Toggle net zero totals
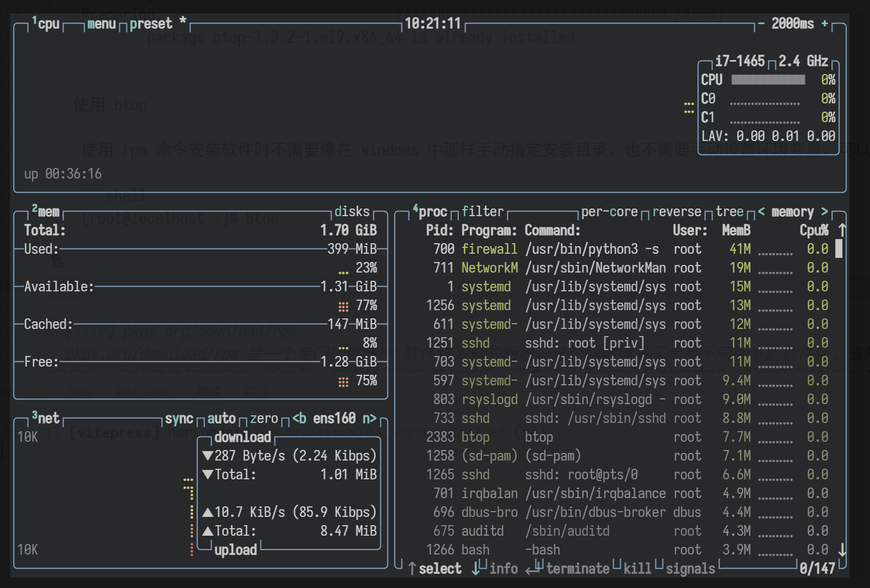This screenshot has height=588, width=870. point(264,418)
